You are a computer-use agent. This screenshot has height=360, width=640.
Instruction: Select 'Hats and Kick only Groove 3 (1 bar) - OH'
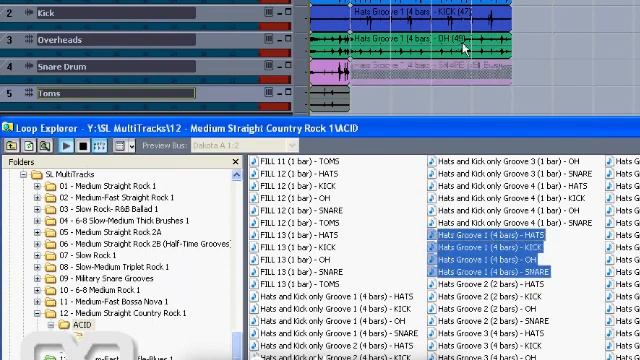pos(509,162)
